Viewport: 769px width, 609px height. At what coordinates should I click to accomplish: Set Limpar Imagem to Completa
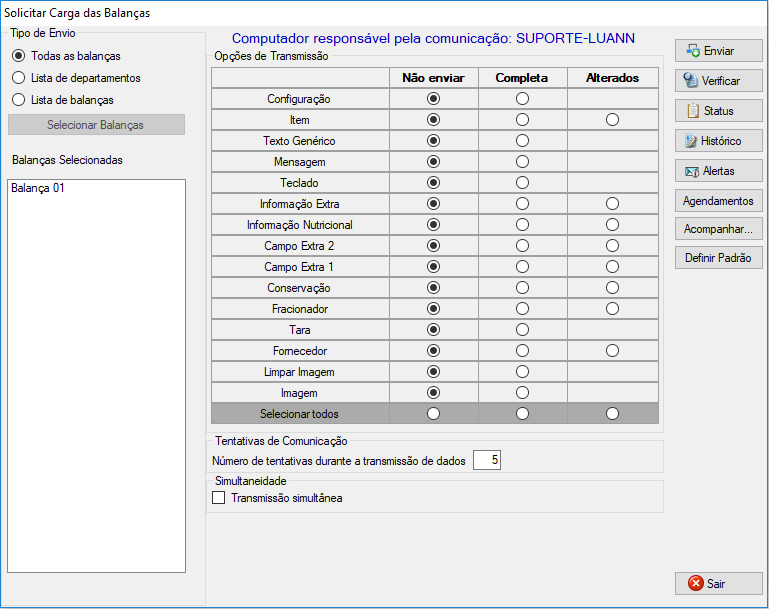point(522,372)
